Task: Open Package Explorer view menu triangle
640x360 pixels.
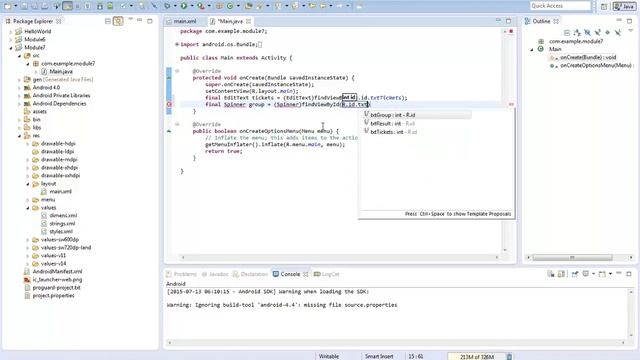Action: 130,19
